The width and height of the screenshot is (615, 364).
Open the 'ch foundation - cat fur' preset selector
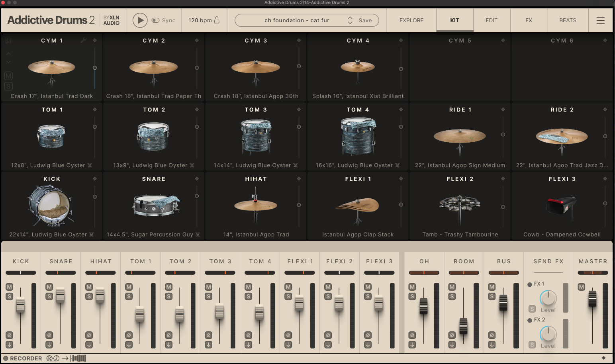pos(297,20)
